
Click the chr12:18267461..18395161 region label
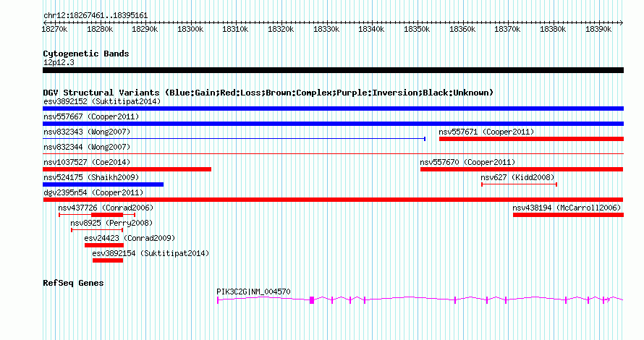pyautogui.click(x=96, y=16)
